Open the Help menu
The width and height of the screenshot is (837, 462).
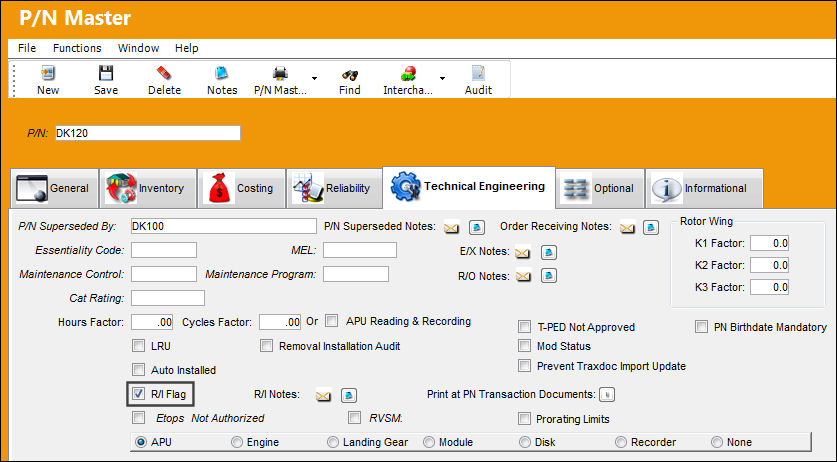pyautogui.click(x=186, y=48)
